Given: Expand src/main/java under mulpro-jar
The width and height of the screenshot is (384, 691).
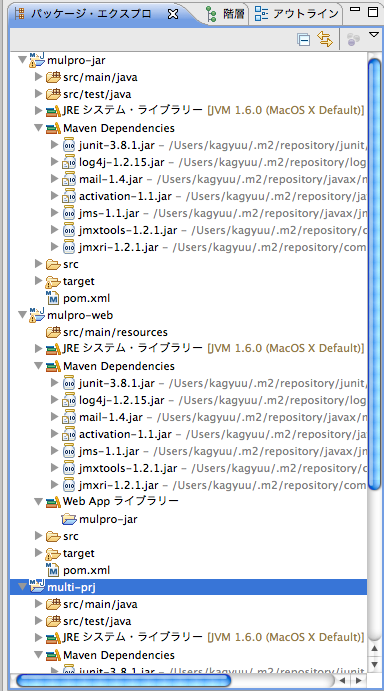Looking at the screenshot, I should (39, 77).
